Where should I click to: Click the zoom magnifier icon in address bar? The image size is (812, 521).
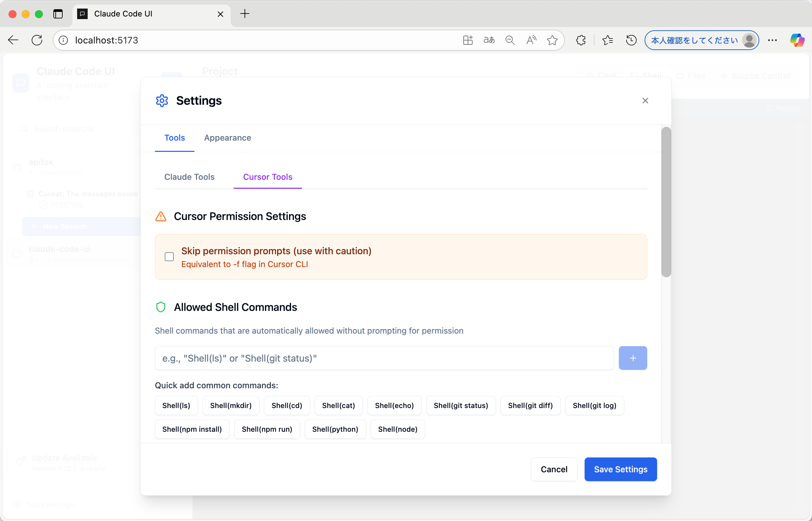point(509,40)
